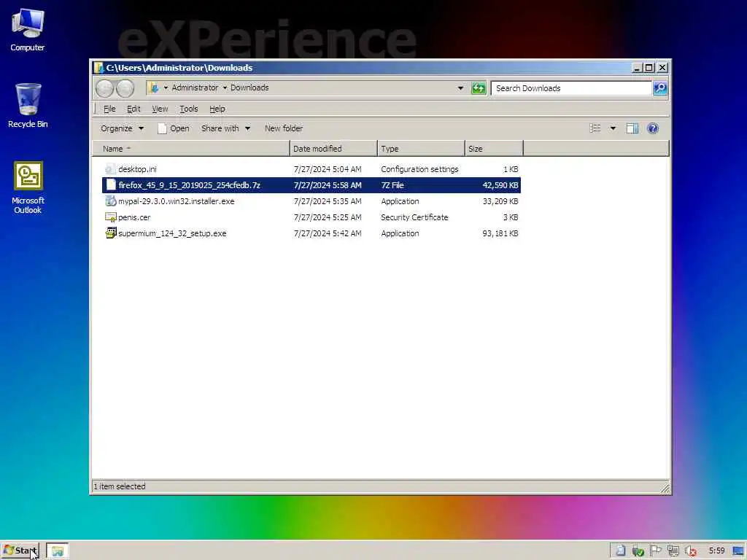
Task: Select supermium_124_32_setup.exe file name
Action: pos(172,233)
